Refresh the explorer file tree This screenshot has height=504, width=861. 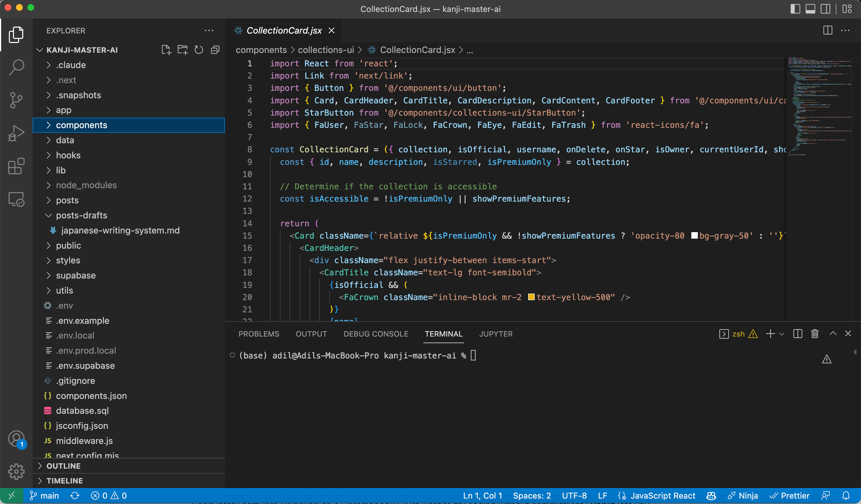point(199,50)
